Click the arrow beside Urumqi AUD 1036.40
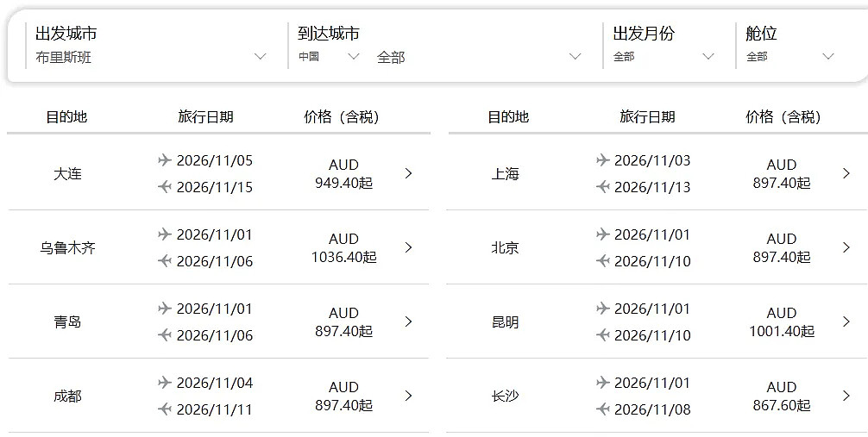Image resolution: width=868 pixels, height=437 pixels. pyautogui.click(x=408, y=247)
